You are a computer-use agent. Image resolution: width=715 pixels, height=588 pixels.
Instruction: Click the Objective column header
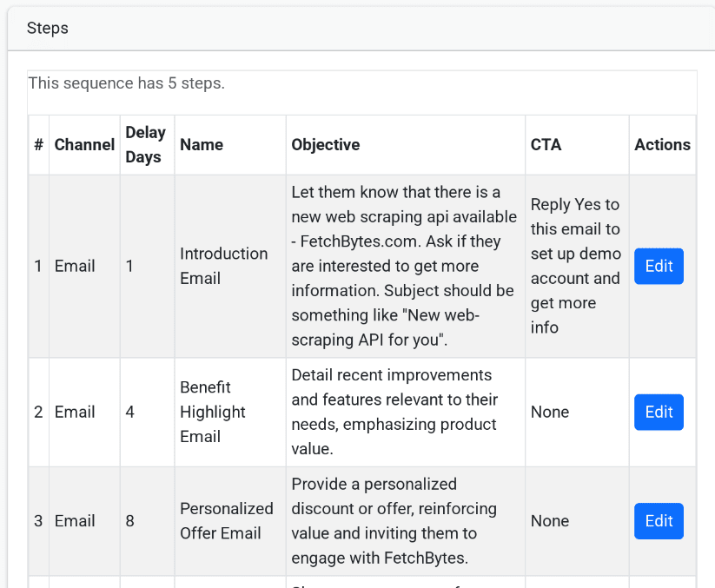pyautogui.click(x=325, y=145)
